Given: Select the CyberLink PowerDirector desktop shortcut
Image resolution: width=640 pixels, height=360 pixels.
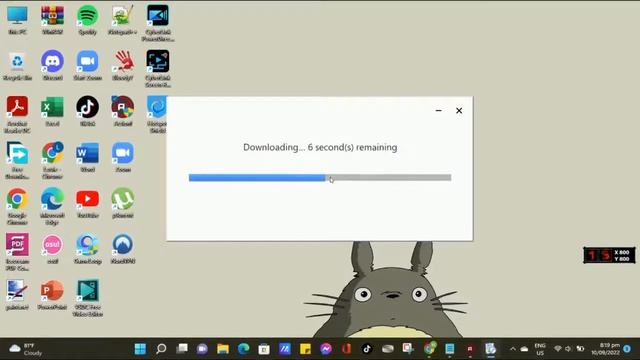Looking at the screenshot, I should [x=158, y=23].
